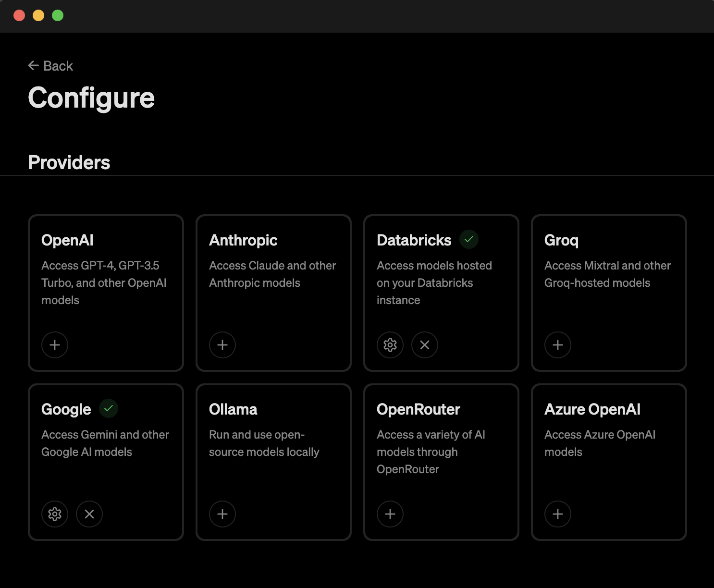The height and width of the screenshot is (588, 714).
Task: Click the yellow minimize window button
Action: (38, 15)
